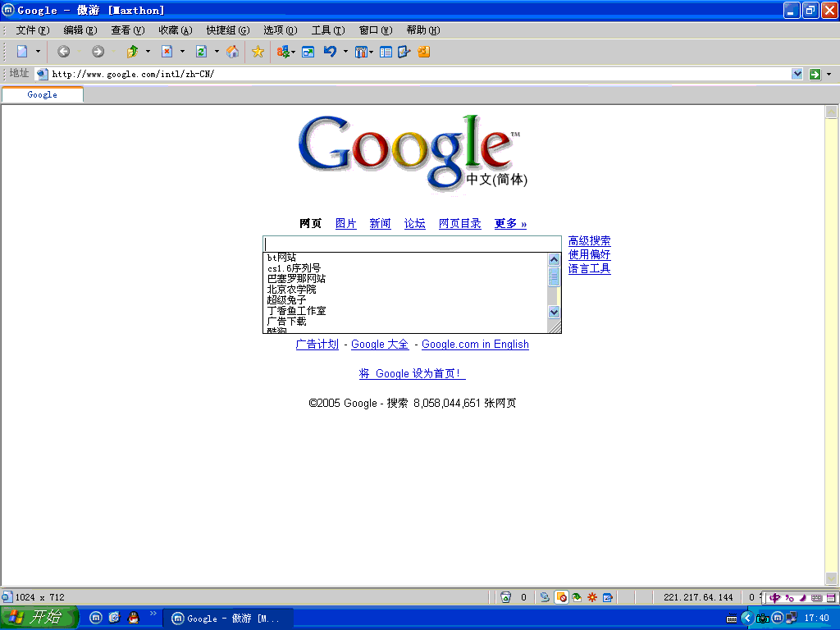Image resolution: width=840 pixels, height=630 pixels.
Task: Click the window mode toolbar icon
Action: click(x=308, y=52)
